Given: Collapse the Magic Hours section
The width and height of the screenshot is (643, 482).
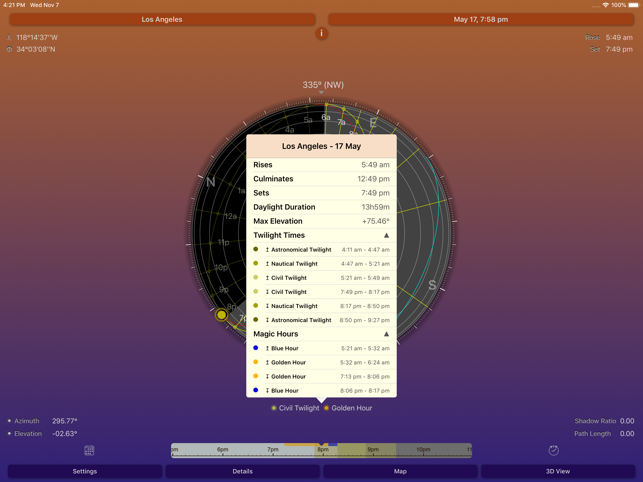Looking at the screenshot, I should [386, 334].
